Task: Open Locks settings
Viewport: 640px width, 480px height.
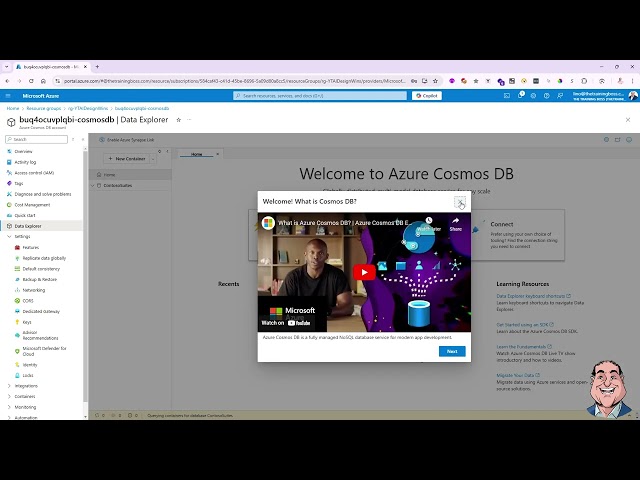Action: point(28,375)
